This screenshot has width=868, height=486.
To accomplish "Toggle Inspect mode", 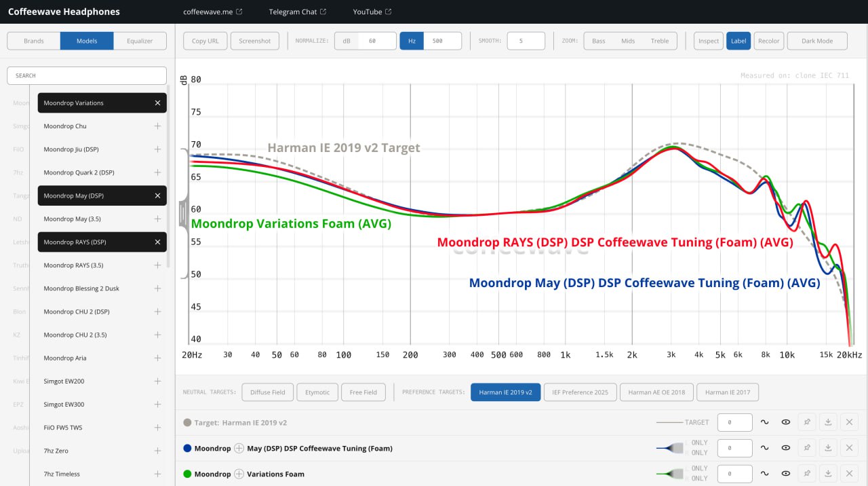I will point(709,41).
